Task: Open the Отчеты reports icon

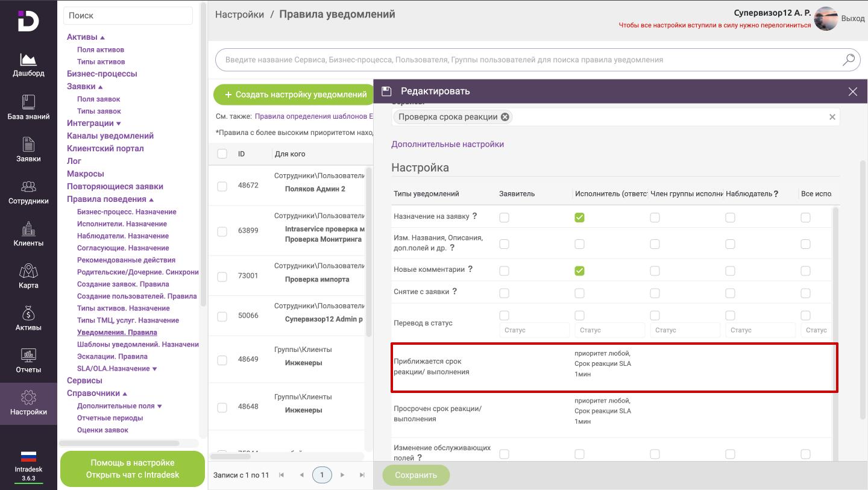Action: 28,360
